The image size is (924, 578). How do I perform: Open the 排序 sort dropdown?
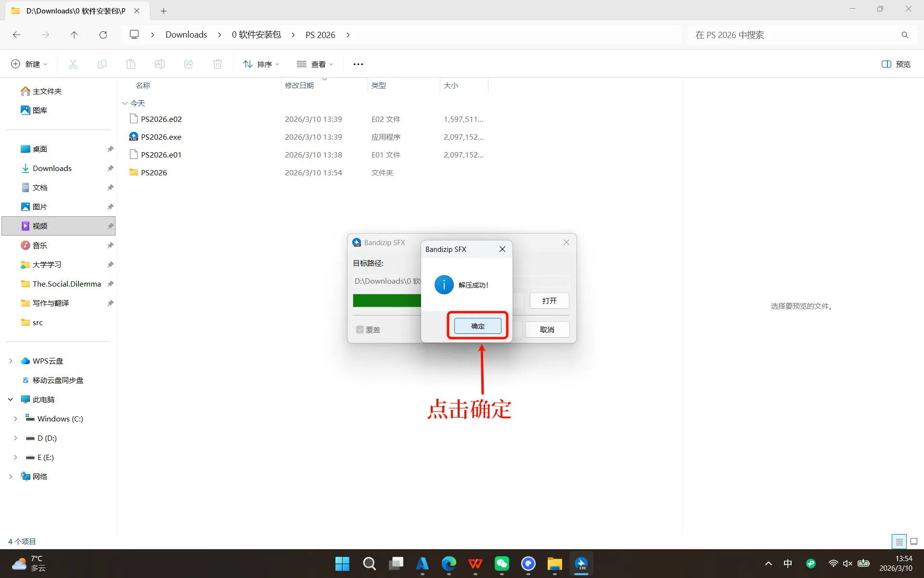coord(261,64)
